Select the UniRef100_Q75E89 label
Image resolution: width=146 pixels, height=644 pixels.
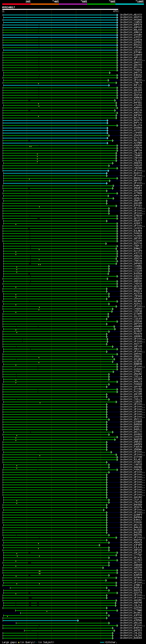click(131, 216)
